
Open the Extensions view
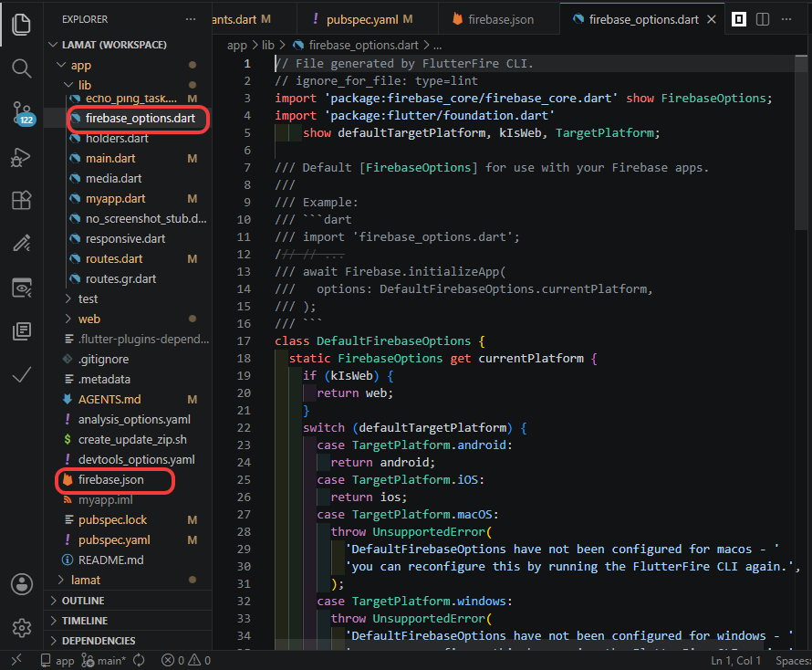21,200
